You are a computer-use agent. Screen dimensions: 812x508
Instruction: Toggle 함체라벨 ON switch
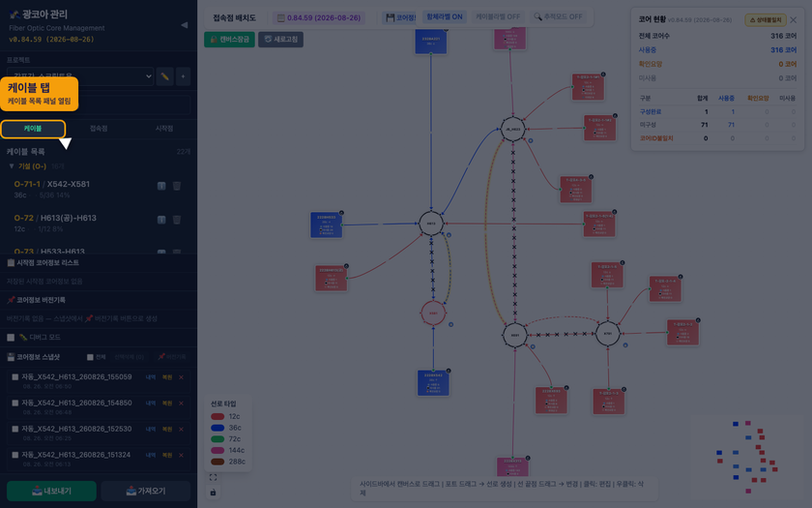tap(445, 17)
